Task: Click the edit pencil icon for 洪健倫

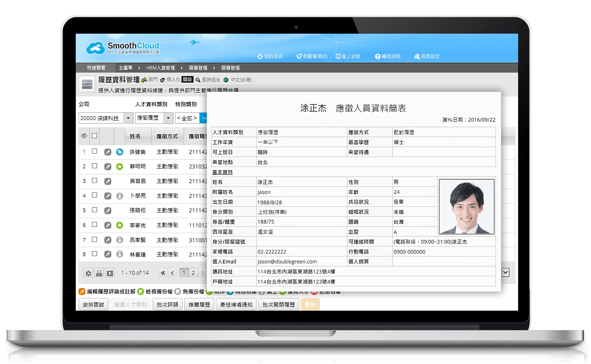Action: tap(107, 152)
